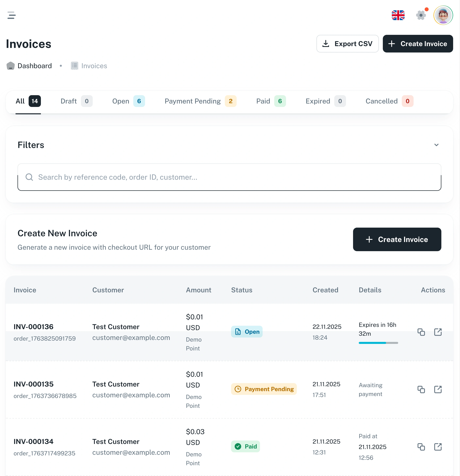Click the Export CSV button
This screenshot has height=476, width=460.
click(347, 44)
